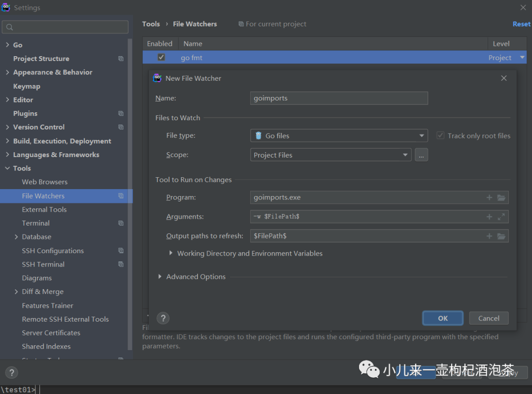Select the go fmt watcher row

tap(334, 57)
